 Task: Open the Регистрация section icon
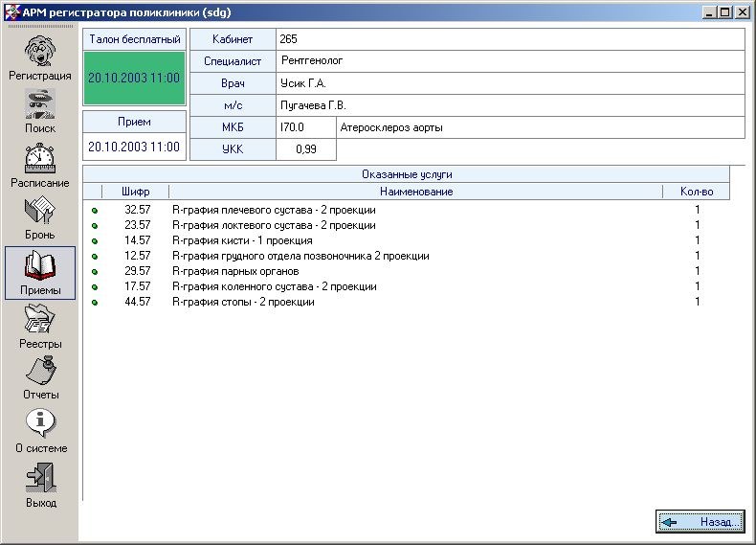click(40, 51)
